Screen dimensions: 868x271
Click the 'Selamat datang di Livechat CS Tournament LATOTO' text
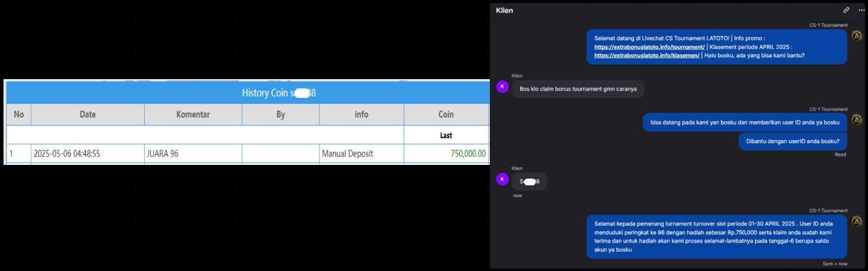(x=662, y=38)
